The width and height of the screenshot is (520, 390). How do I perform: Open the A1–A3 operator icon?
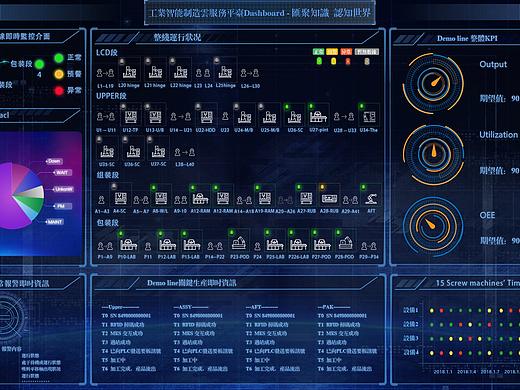click(102, 200)
